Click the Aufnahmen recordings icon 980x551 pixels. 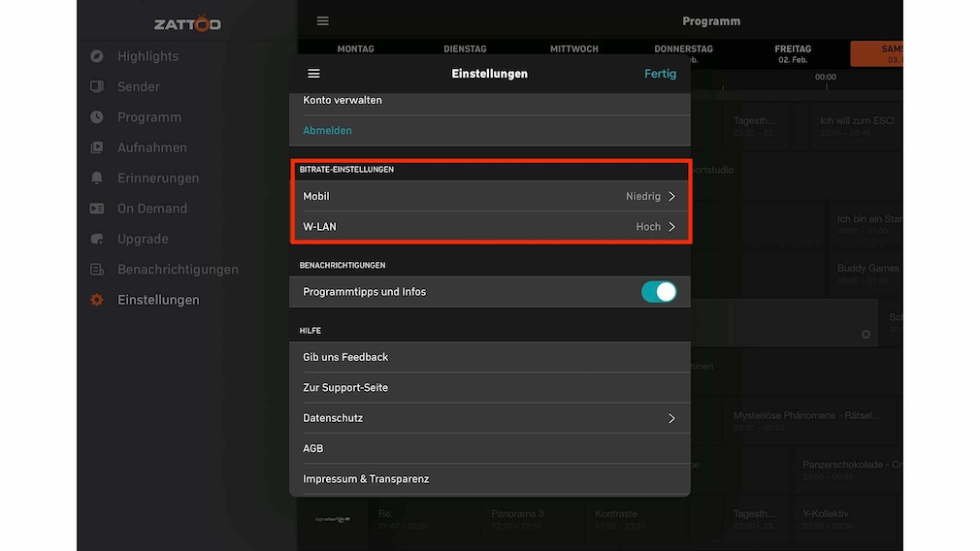click(97, 147)
